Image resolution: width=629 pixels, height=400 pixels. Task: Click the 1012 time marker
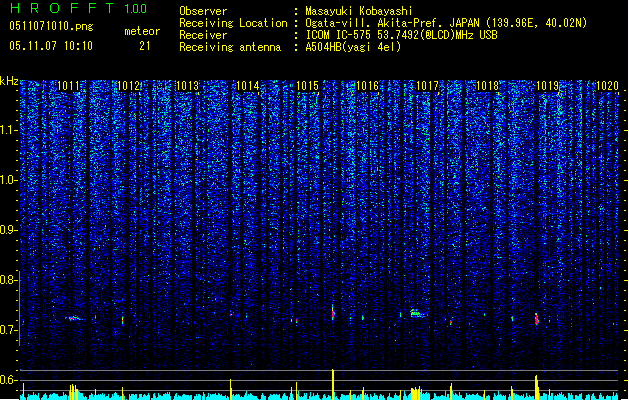(128, 86)
